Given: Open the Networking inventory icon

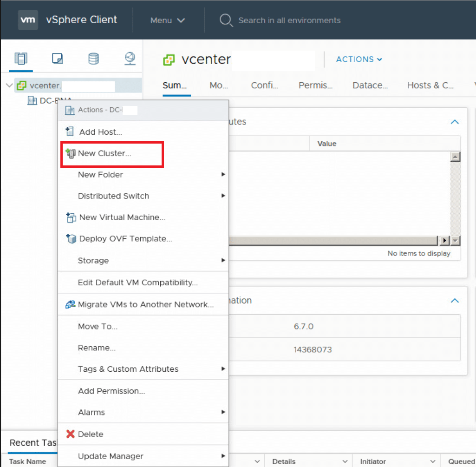Looking at the screenshot, I should pyautogui.click(x=130, y=59).
